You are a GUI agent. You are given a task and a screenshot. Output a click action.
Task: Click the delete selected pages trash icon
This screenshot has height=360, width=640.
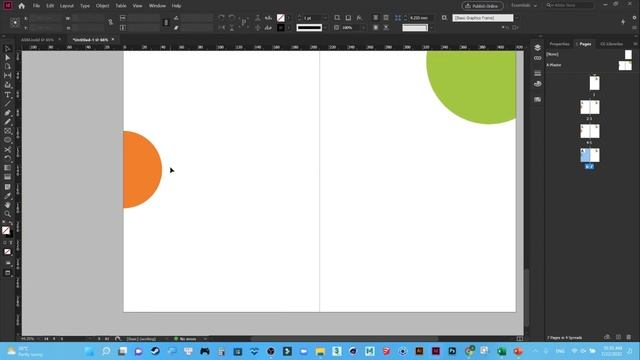click(629, 337)
